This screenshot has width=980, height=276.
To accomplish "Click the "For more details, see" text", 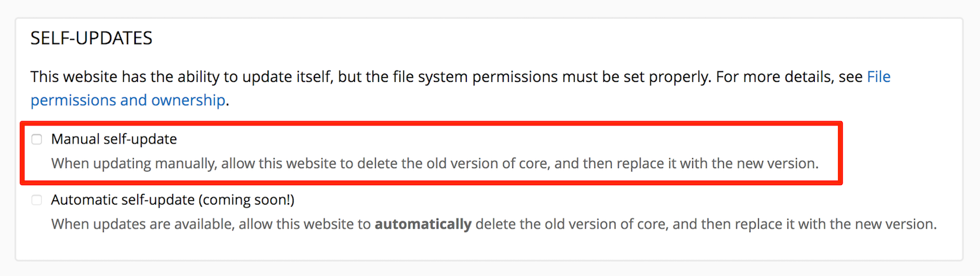I will coord(788,76).
